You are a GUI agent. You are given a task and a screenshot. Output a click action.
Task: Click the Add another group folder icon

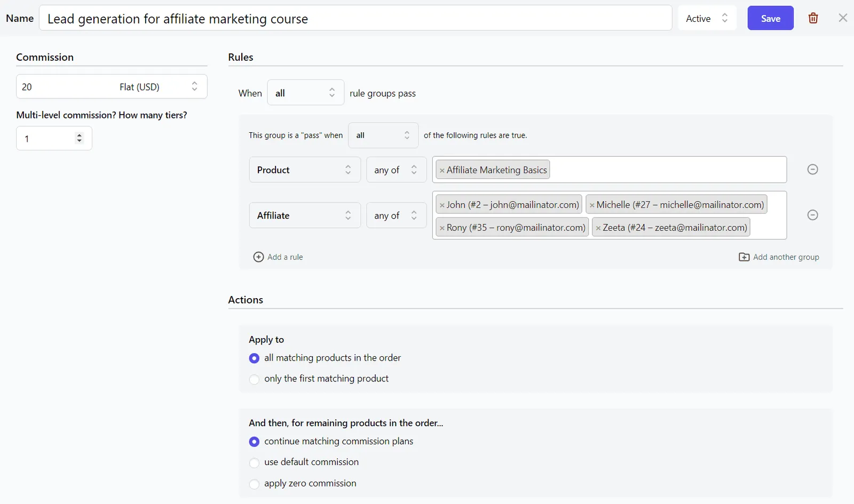click(x=744, y=257)
